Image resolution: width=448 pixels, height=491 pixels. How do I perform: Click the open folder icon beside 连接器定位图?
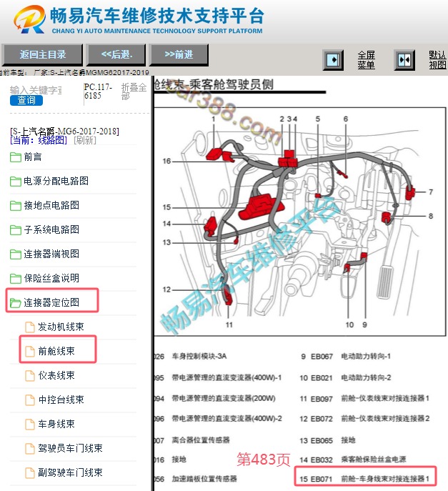click(15, 303)
